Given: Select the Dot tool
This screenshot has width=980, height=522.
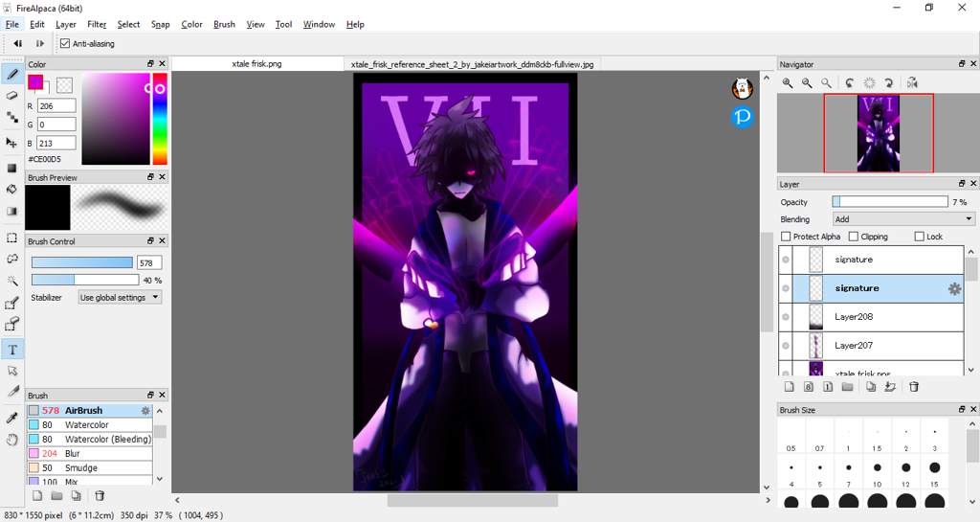Looking at the screenshot, I should [11, 117].
